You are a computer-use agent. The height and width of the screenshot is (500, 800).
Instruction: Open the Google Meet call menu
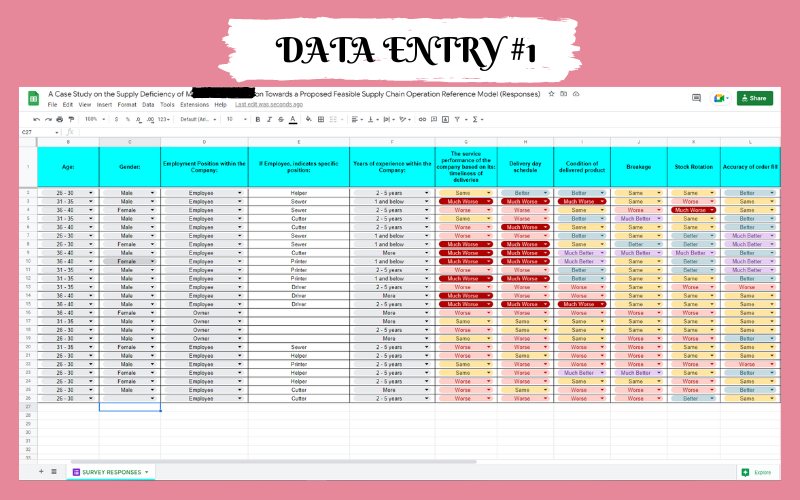pos(721,98)
